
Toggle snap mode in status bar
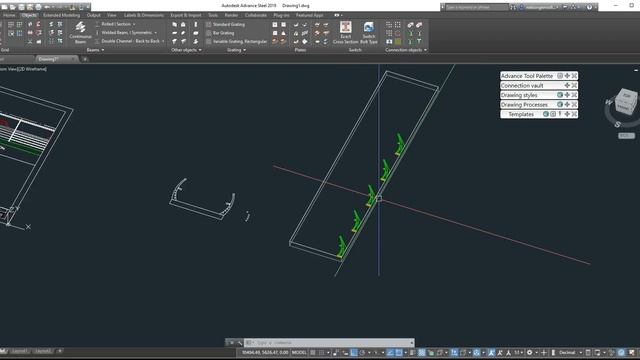coord(322,352)
